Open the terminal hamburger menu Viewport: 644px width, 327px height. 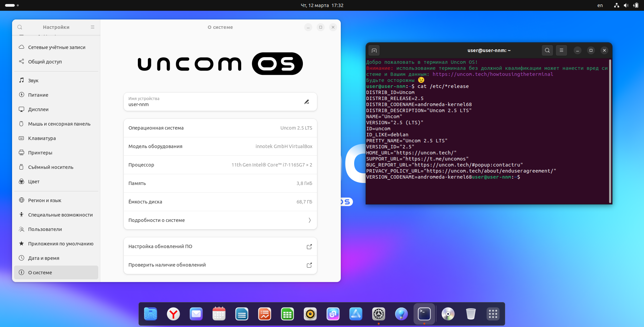point(561,50)
